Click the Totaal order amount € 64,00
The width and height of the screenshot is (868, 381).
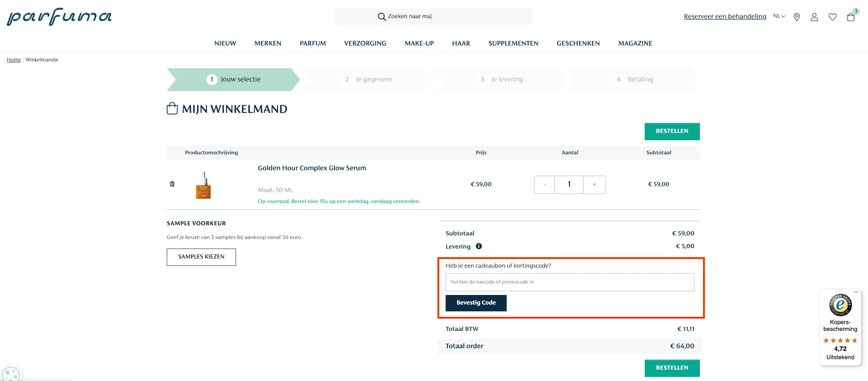point(682,346)
